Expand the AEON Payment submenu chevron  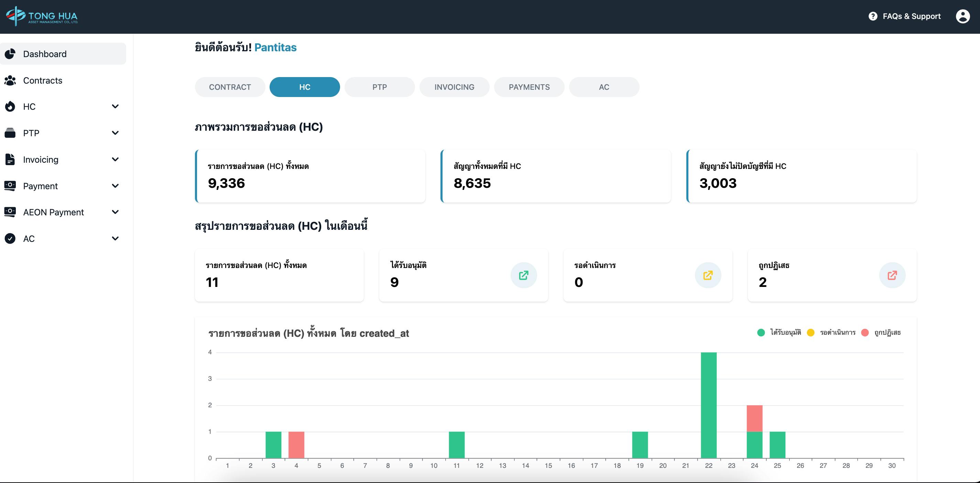(x=115, y=212)
